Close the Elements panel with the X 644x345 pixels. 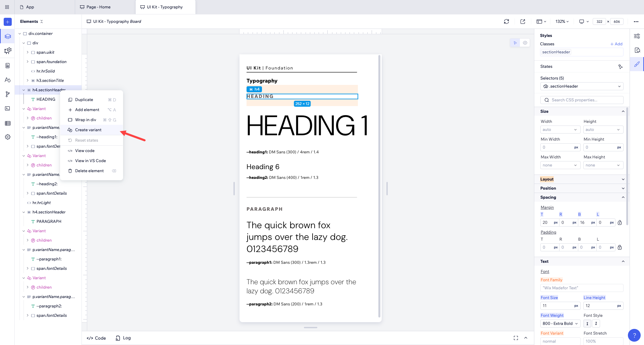(42, 21)
